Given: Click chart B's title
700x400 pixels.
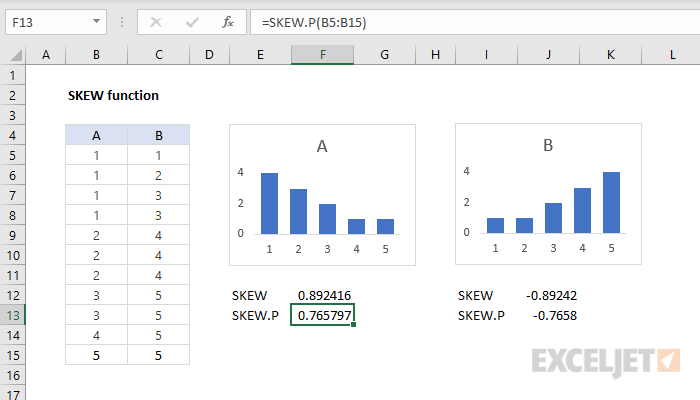Looking at the screenshot, I should (548, 145).
